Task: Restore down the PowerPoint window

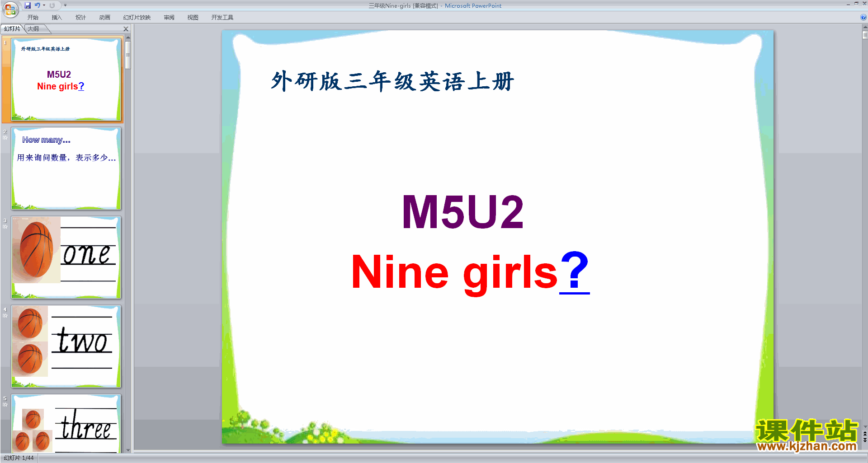Action: tap(856, 4)
